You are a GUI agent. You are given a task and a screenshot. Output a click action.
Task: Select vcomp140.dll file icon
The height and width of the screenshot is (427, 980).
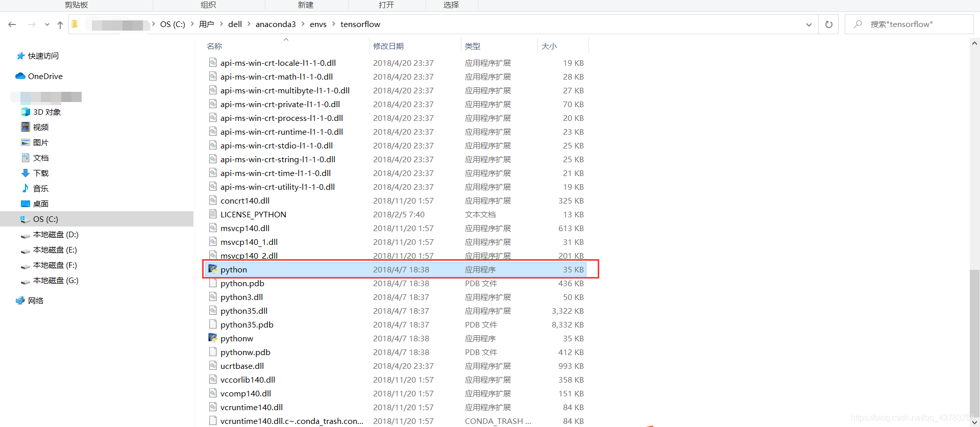213,393
